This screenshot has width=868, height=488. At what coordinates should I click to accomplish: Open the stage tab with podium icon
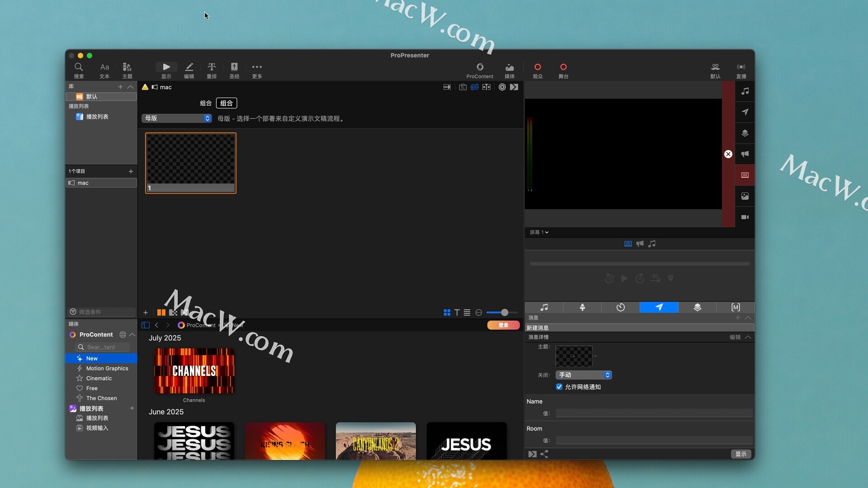coord(582,308)
